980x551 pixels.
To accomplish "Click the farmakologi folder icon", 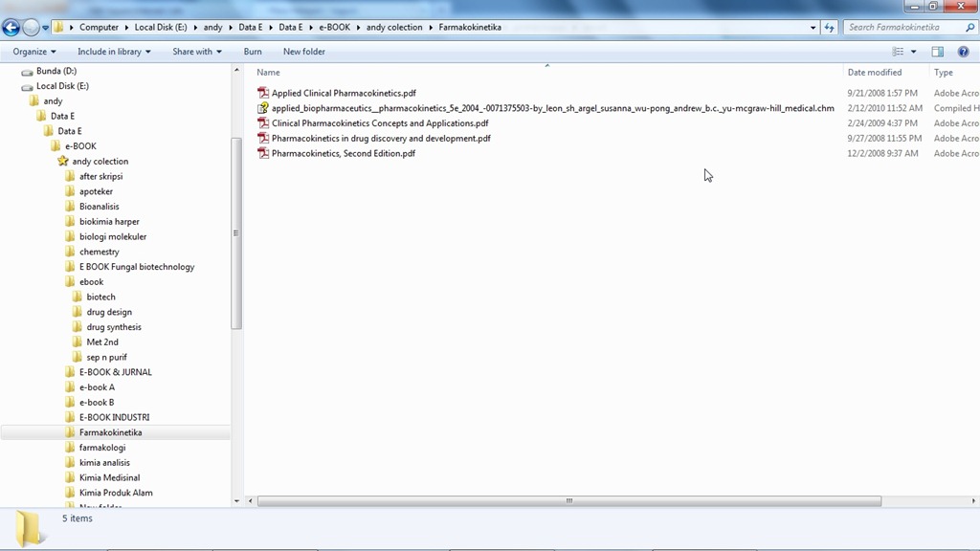I will pyautogui.click(x=70, y=448).
